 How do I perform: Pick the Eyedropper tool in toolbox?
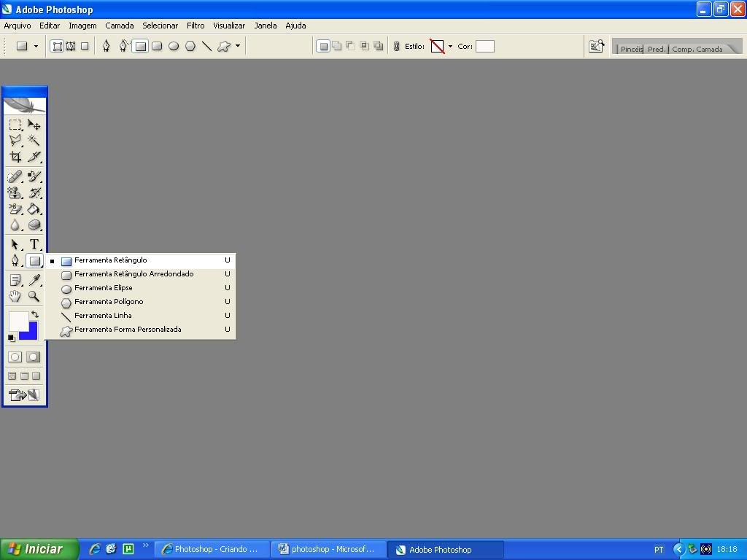tap(34, 281)
